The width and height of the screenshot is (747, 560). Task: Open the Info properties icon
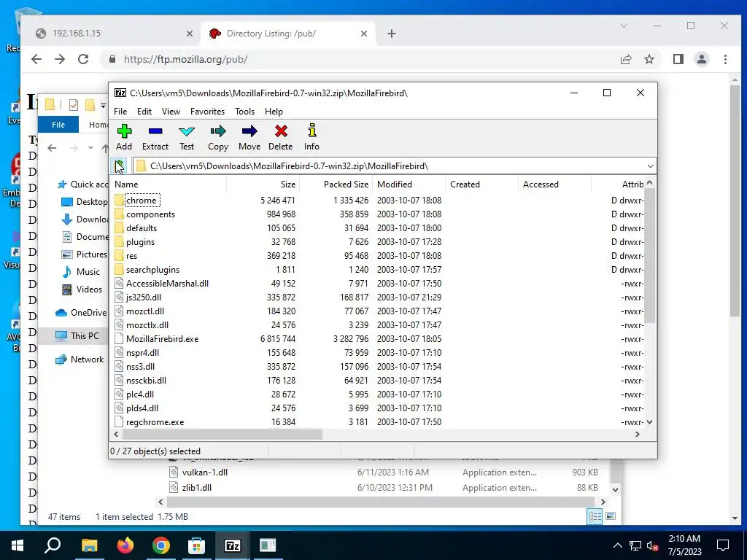(x=311, y=137)
